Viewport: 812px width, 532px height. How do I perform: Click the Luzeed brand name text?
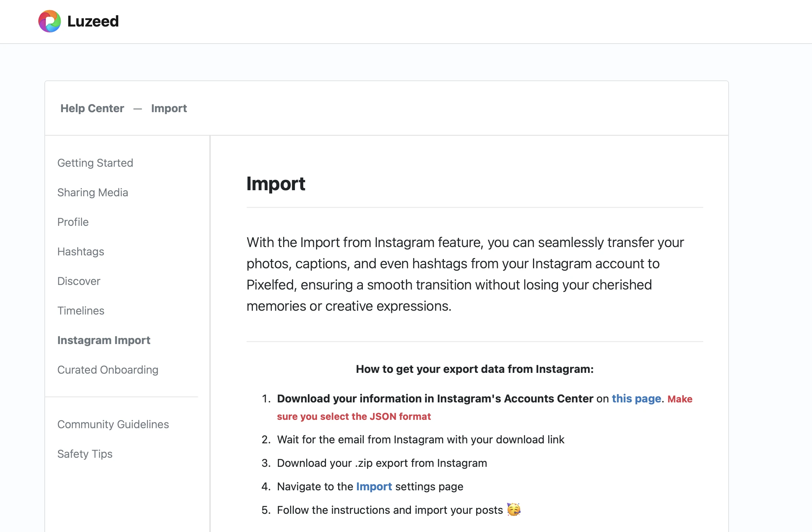[93, 21]
